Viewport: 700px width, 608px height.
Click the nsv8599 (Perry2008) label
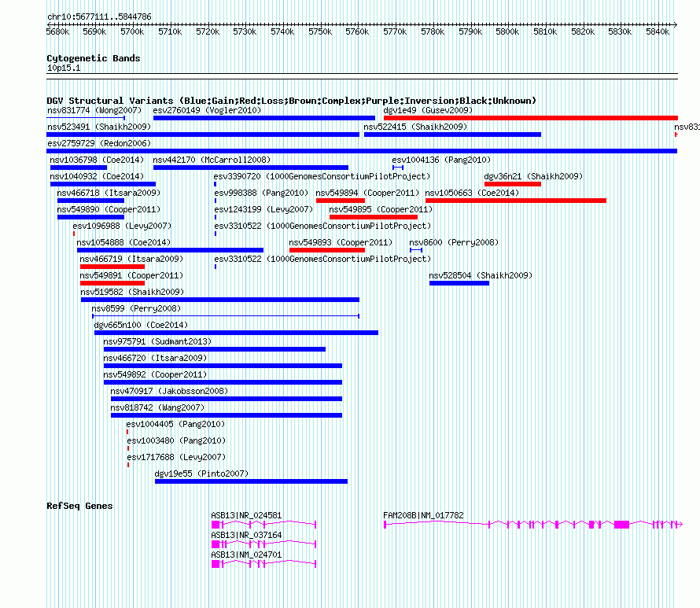pyautogui.click(x=136, y=308)
